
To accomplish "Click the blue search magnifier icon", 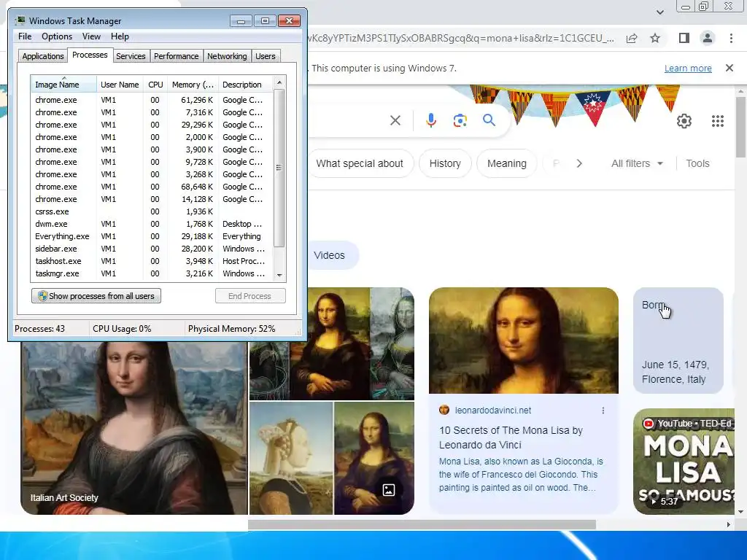I will pyautogui.click(x=489, y=120).
